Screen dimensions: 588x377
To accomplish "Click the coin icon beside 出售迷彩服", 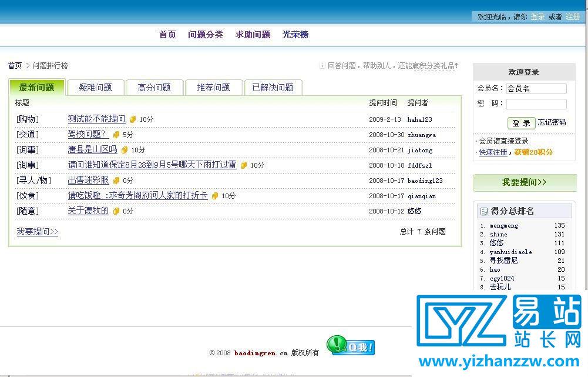I will 116,181.
